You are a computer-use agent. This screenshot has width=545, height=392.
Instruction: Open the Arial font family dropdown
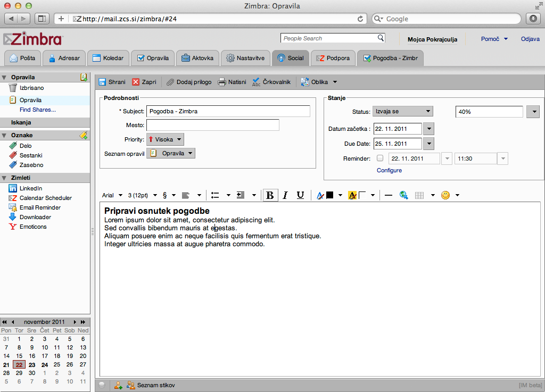point(112,195)
